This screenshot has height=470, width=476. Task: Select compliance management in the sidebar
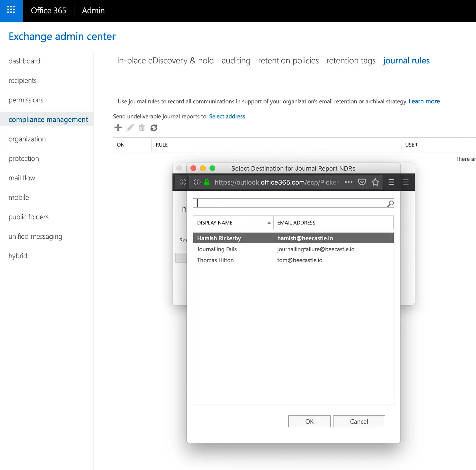click(x=47, y=119)
